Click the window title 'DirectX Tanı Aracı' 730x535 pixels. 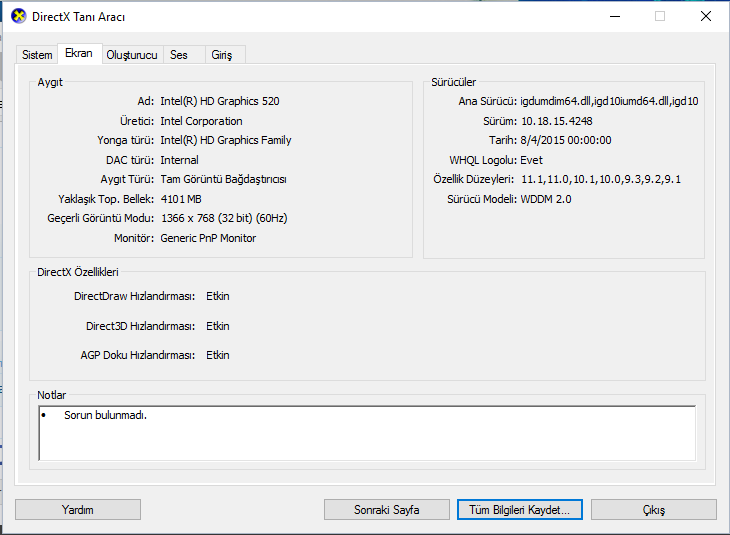coord(78,17)
